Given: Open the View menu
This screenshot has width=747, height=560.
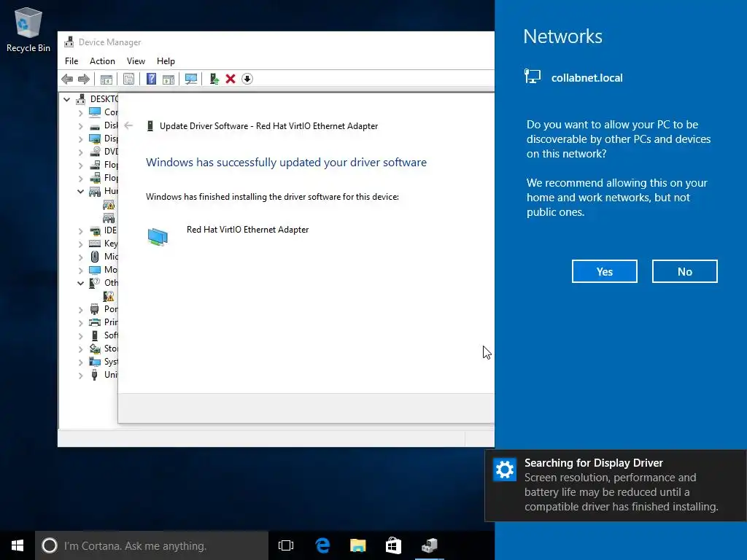Looking at the screenshot, I should (136, 61).
